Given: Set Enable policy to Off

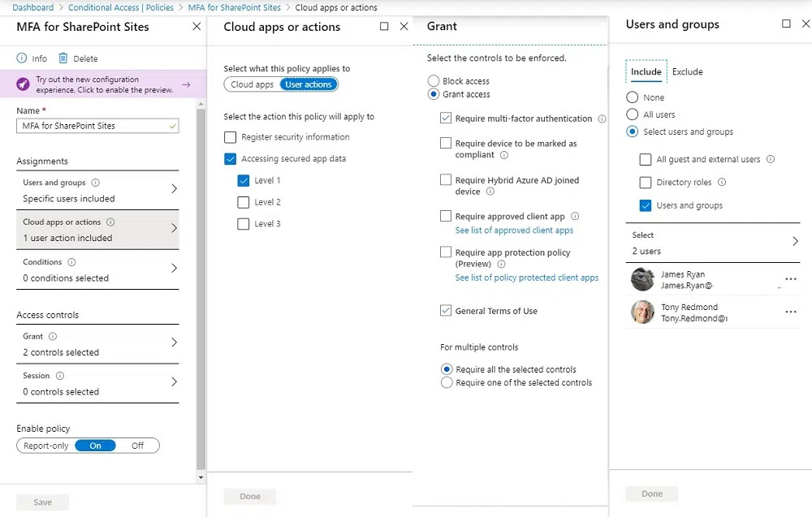Looking at the screenshot, I should (137, 446).
